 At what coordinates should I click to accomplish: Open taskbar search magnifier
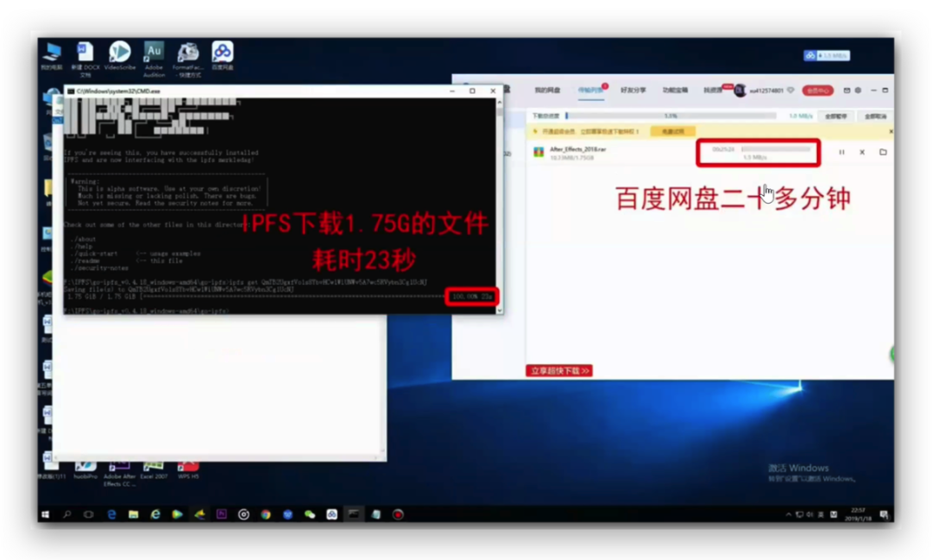click(67, 514)
